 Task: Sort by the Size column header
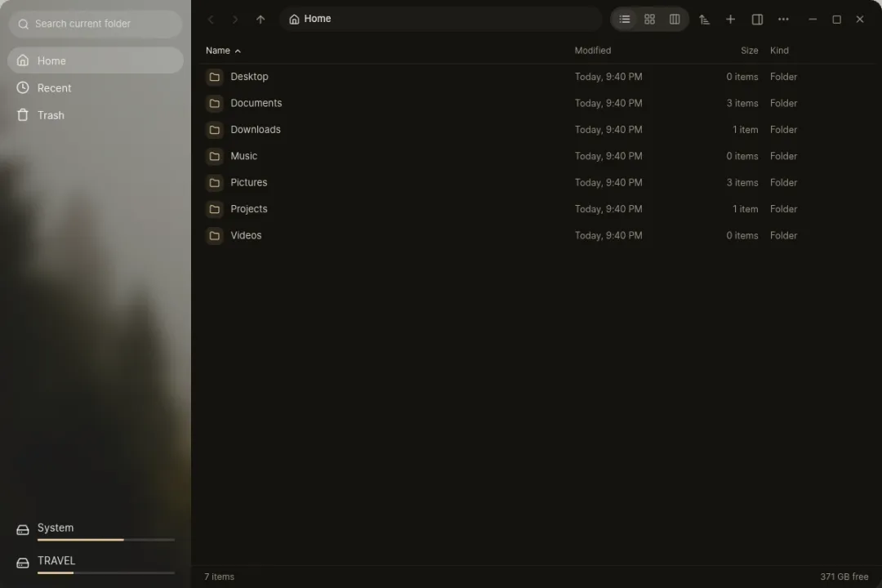[749, 51]
